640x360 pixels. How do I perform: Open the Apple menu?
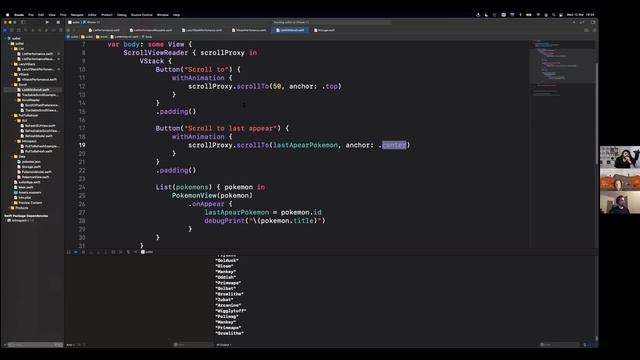tap(7, 15)
